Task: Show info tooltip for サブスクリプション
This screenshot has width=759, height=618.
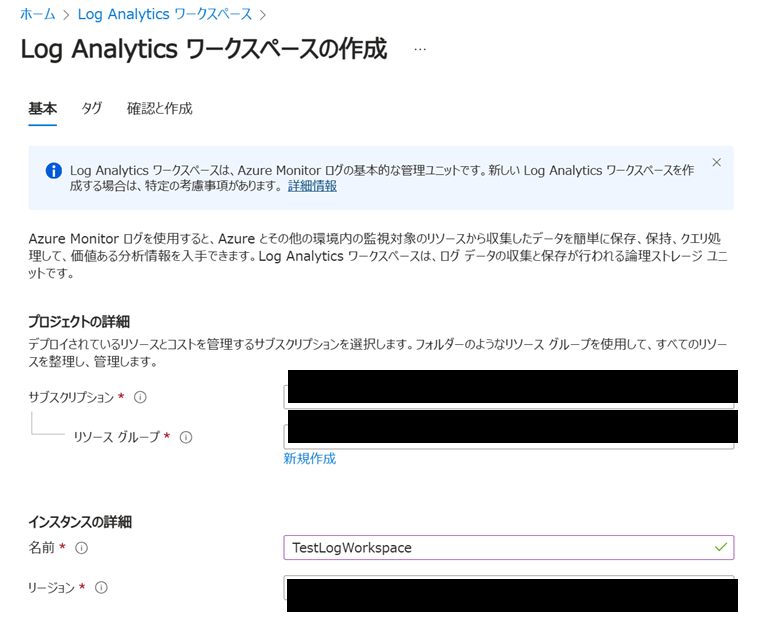Action: coord(140,397)
